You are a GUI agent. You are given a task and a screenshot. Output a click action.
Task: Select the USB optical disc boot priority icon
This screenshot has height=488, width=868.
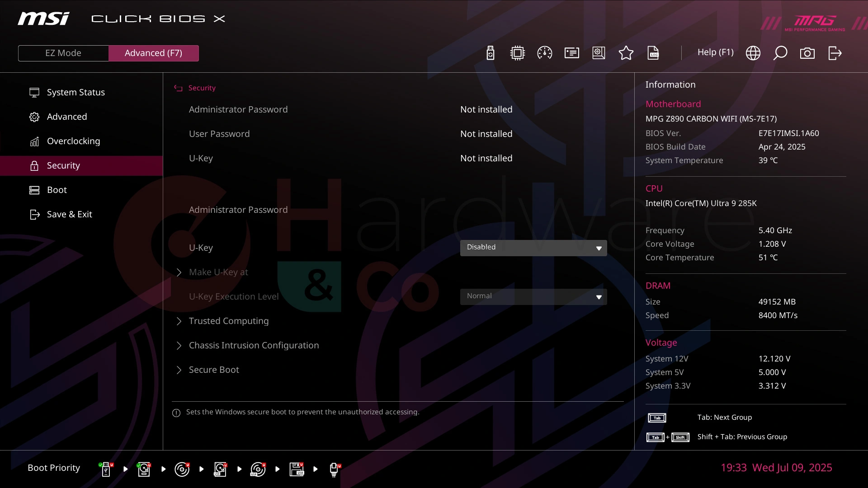pyautogui.click(x=258, y=469)
